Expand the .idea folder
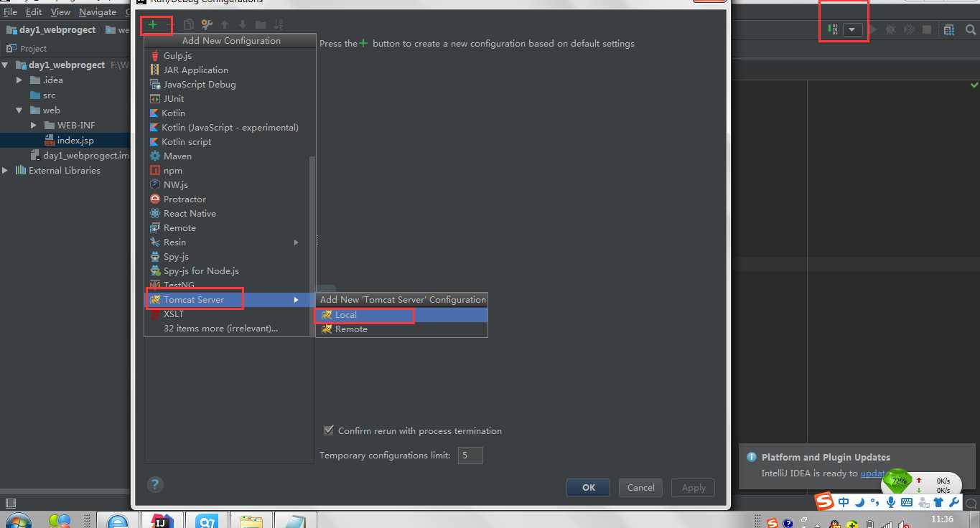The height and width of the screenshot is (528, 980). 20,80
